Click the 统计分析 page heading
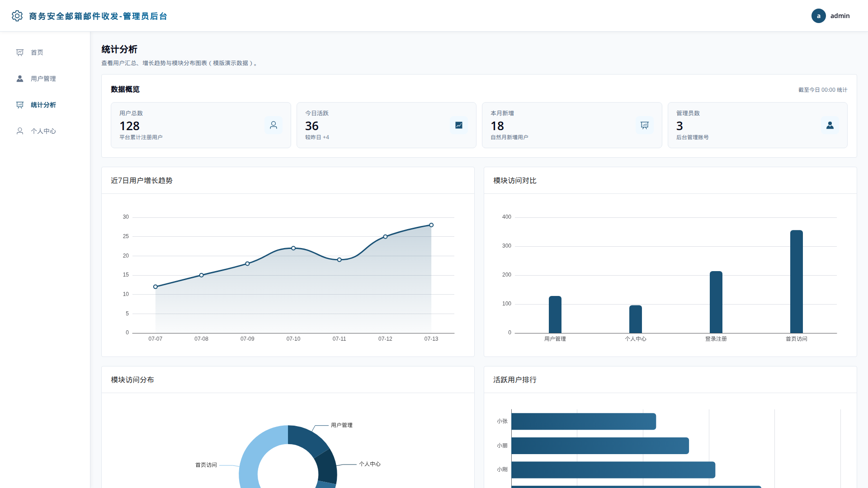This screenshot has height=488, width=868. (x=119, y=49)
